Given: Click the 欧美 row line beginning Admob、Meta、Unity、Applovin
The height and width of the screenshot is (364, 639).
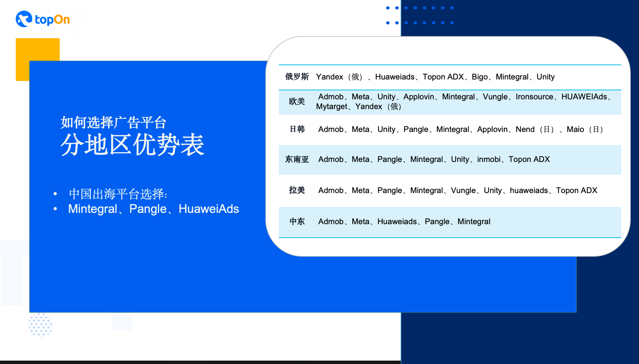Looking at the screenshot, I should (465, 97).
